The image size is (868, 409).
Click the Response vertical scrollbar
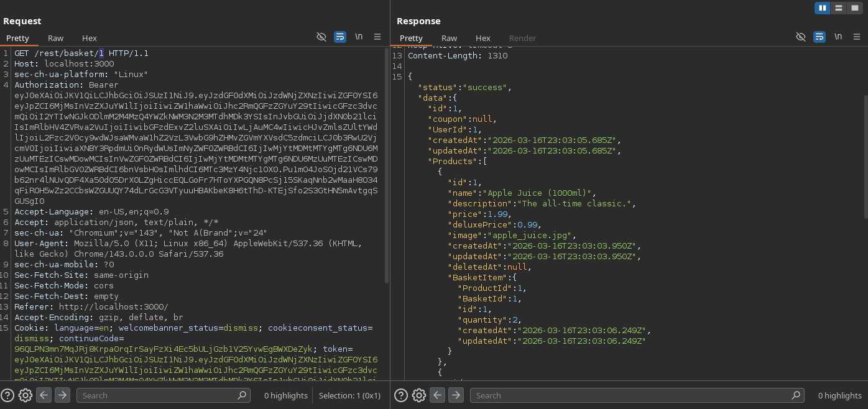coord(864,155)
